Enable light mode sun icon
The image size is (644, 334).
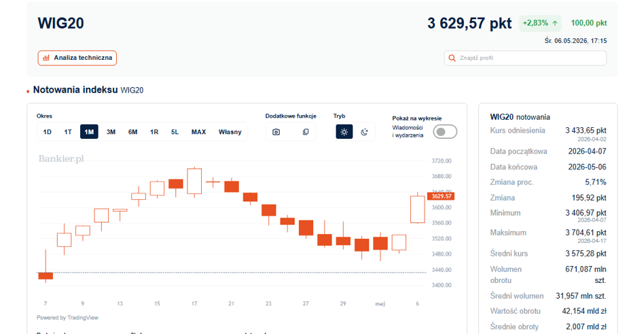[344, 132]
